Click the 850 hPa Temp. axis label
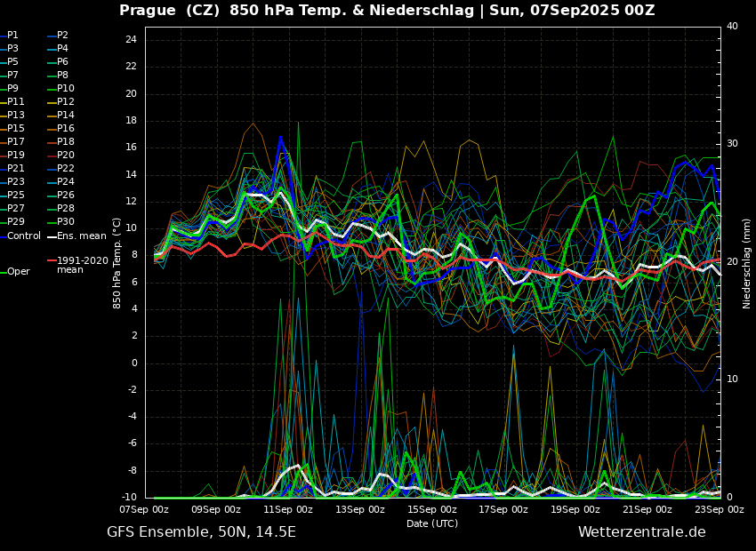Screen dimensions: 756x551 (117, 263)
